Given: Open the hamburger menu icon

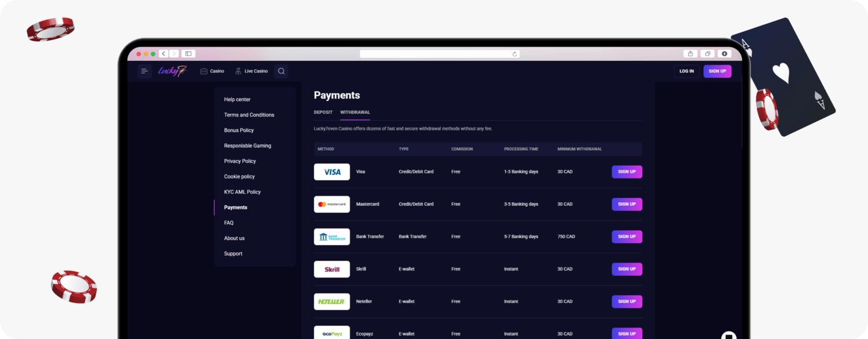Looking at the screenshot, I should (145, 71).
